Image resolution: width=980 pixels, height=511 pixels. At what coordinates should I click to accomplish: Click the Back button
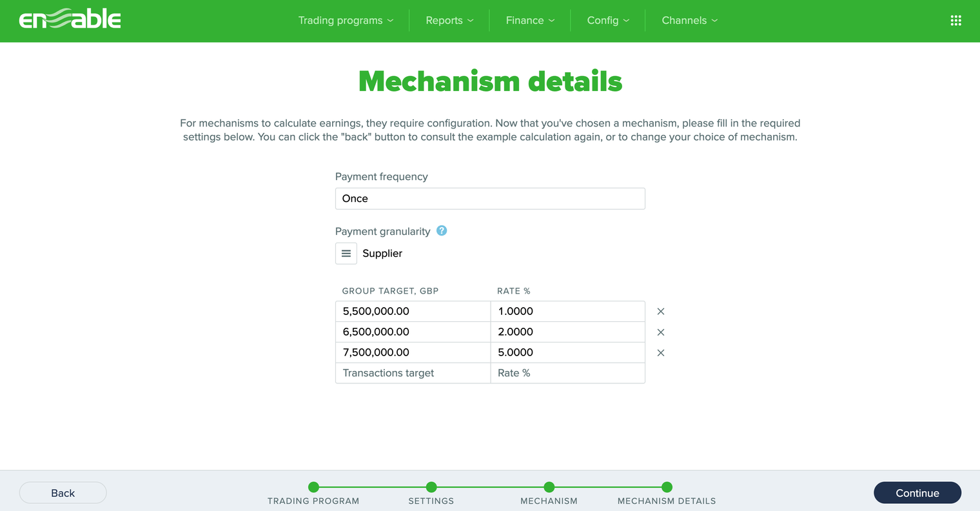[x=63, y=493]
